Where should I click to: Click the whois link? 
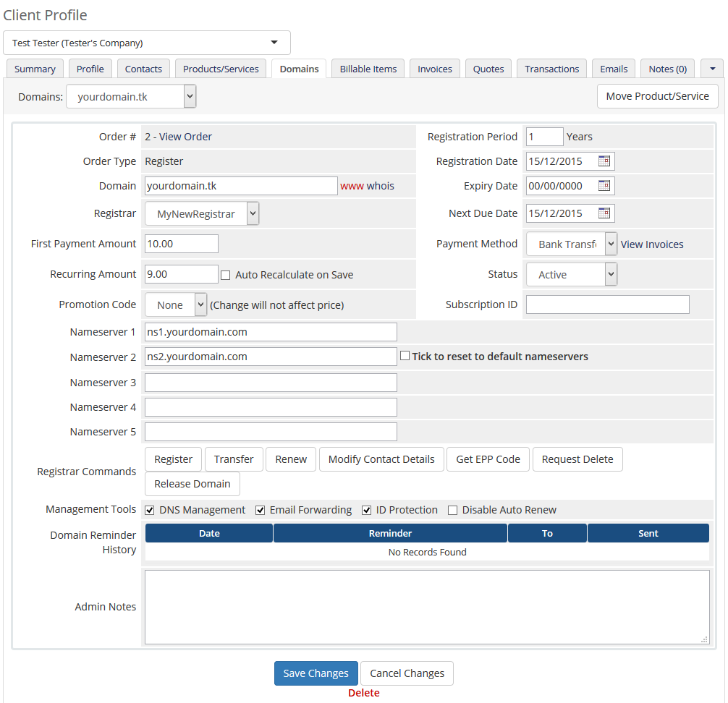(x=380, y=186)
